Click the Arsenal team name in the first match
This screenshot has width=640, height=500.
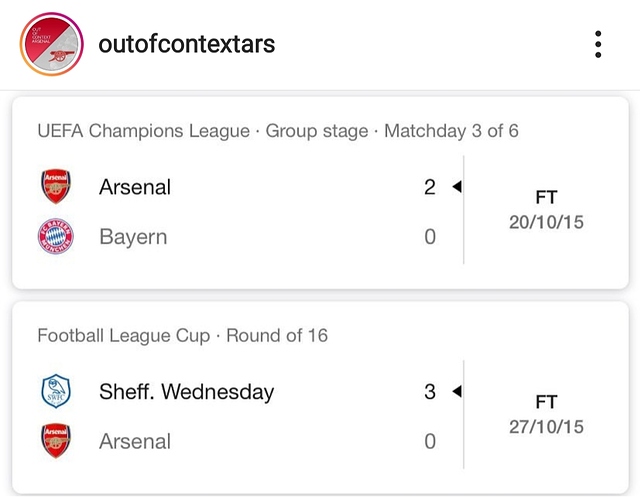(x=135, y=187)
